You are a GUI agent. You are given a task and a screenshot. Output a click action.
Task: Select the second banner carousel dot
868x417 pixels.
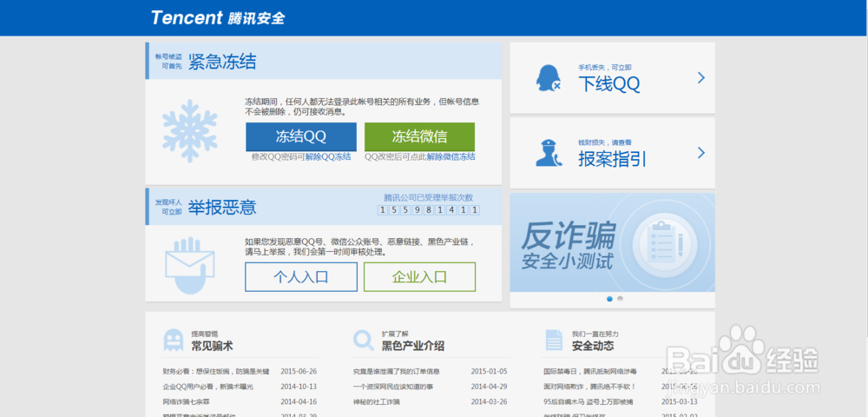coord(620,299)
